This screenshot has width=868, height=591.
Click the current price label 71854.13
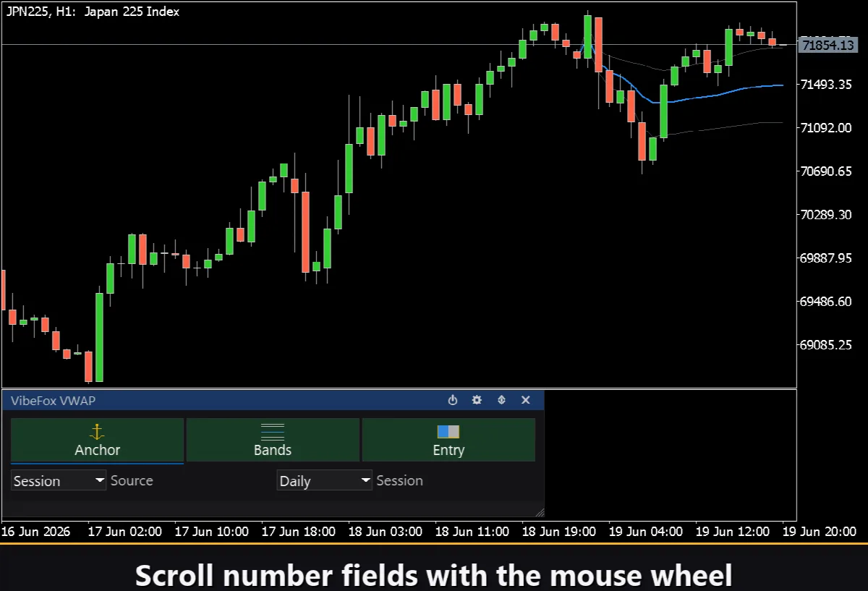[x=827, y=45]
